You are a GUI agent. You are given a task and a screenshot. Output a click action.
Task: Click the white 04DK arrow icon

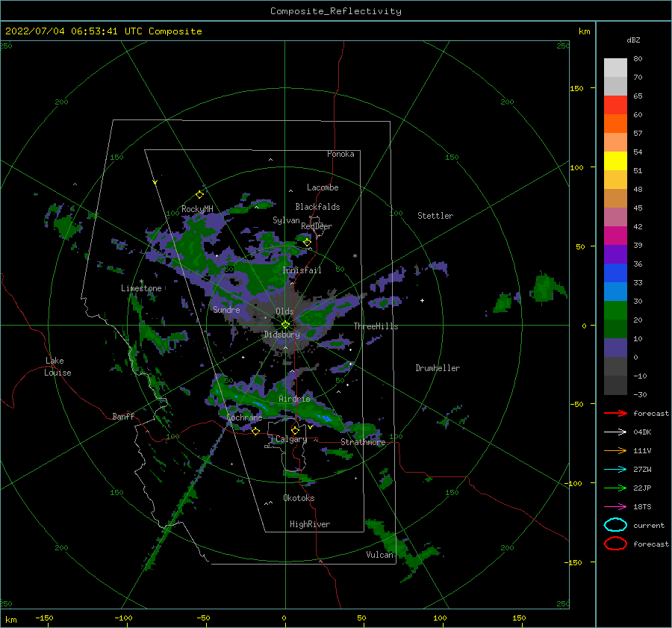(x=615, y=432)
